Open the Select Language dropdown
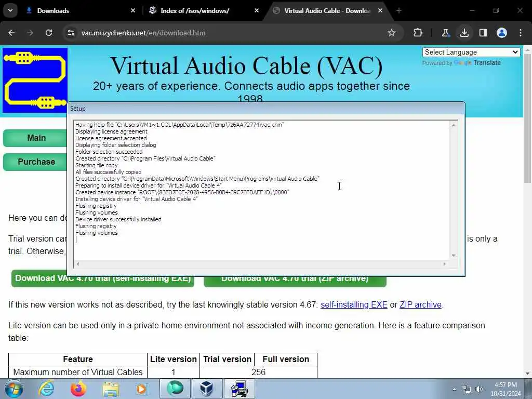The image size is (532, 399). 471,52
